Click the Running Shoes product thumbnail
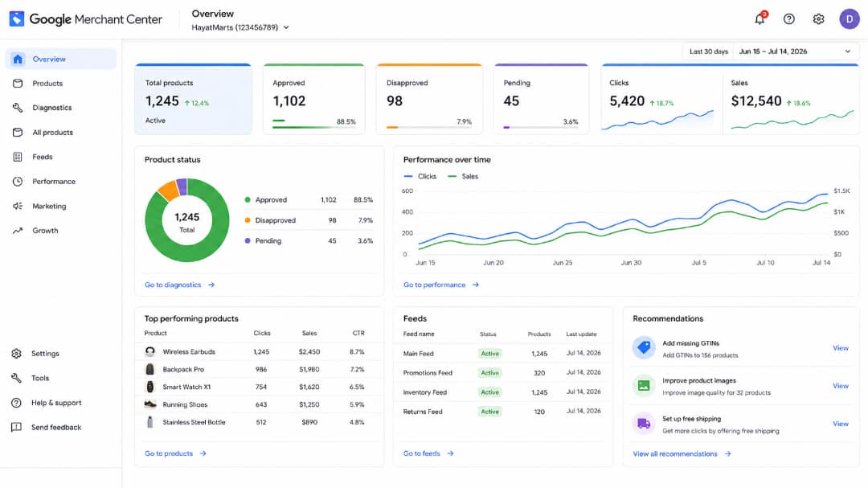Screen dimensions: 868x488 coord(150,404)
